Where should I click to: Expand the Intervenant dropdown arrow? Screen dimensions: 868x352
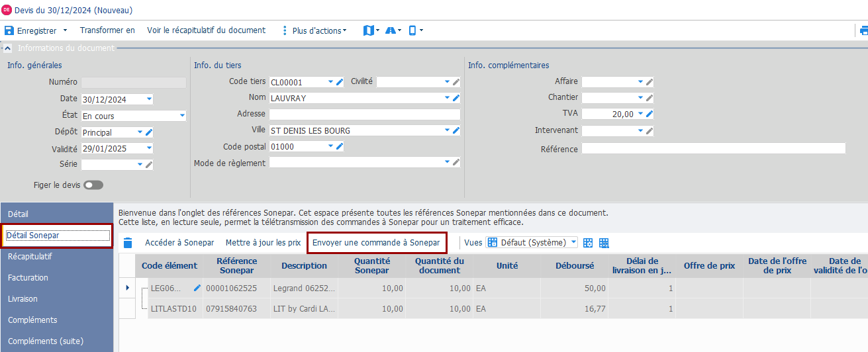tap(641, 131)
